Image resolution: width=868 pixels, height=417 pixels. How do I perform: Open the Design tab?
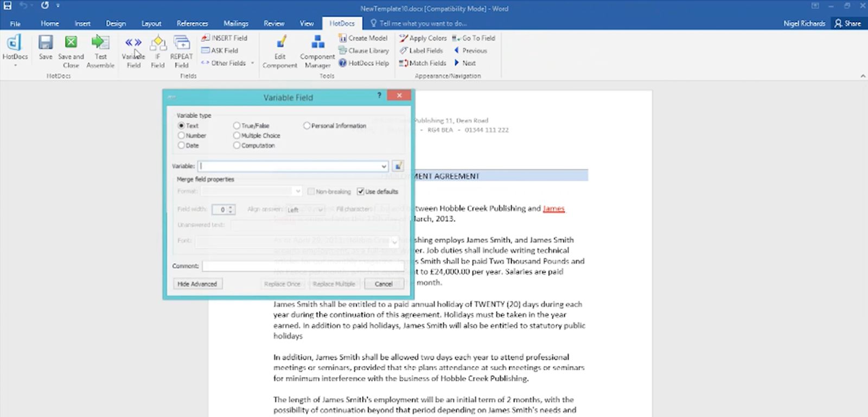(x=116, y=23)
